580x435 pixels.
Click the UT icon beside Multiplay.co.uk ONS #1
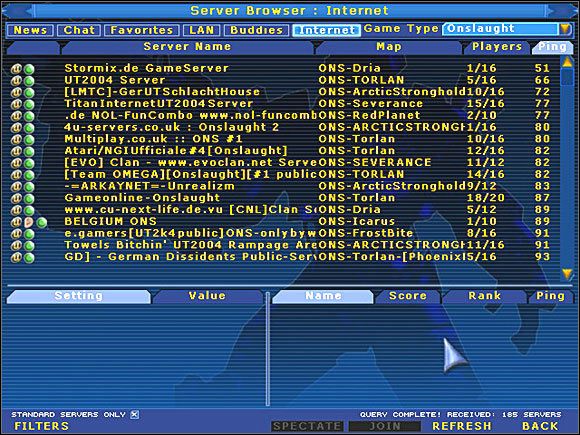pos(16,139)
